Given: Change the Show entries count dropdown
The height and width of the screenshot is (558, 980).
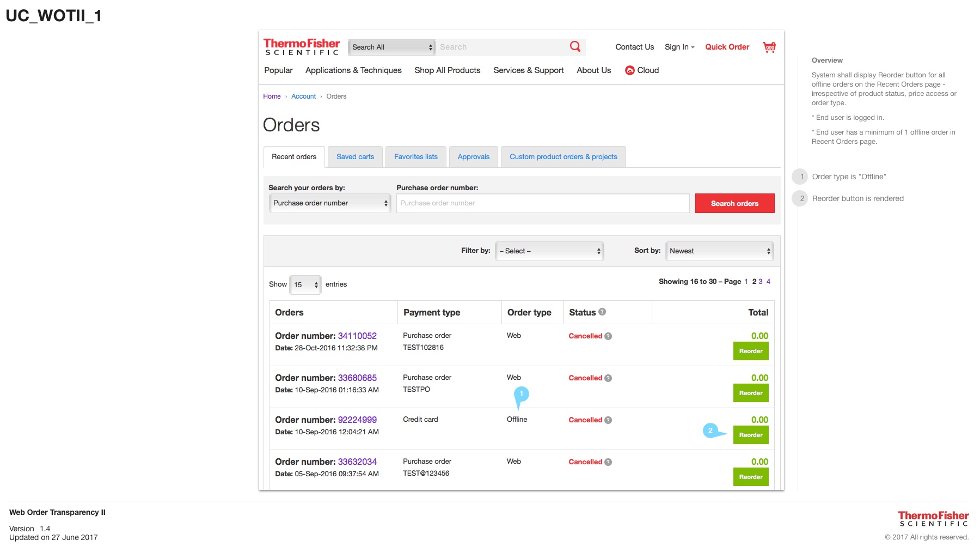Looking at the screenshot, I should point(305,284).
